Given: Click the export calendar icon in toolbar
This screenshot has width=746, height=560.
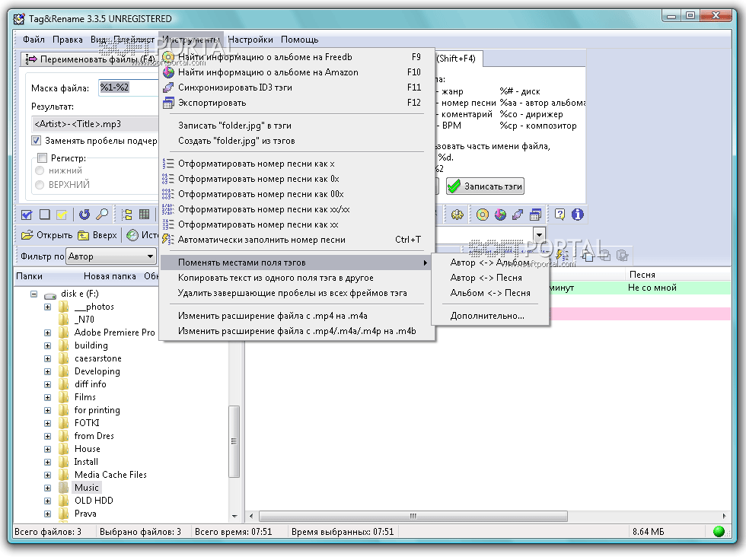Looking at the screenshot, I should tap(535, 215).
